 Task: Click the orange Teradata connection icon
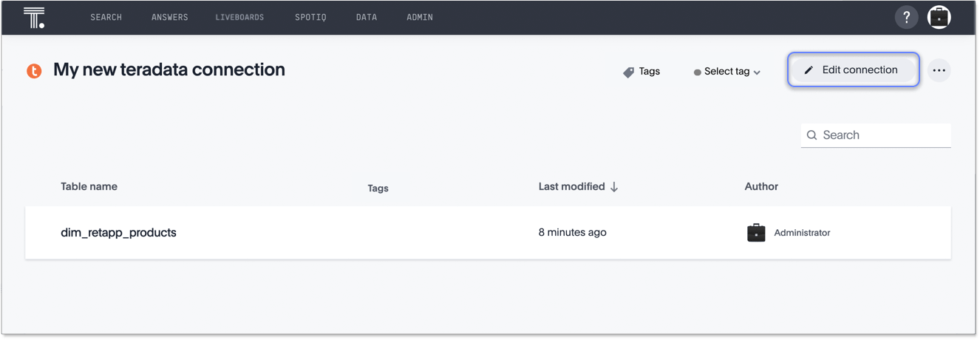coord(34,71)
